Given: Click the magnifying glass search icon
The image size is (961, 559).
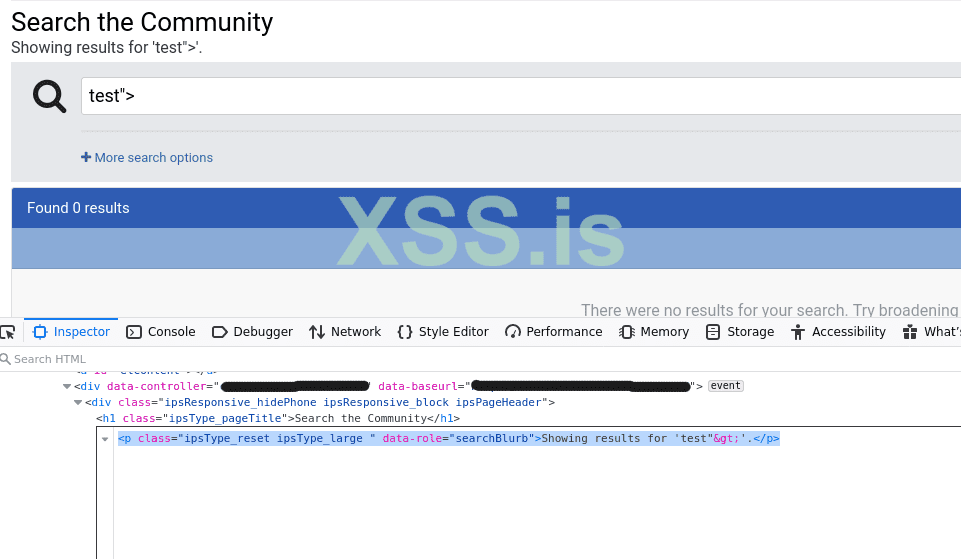Looking at the screenshot, I should 50,97.
